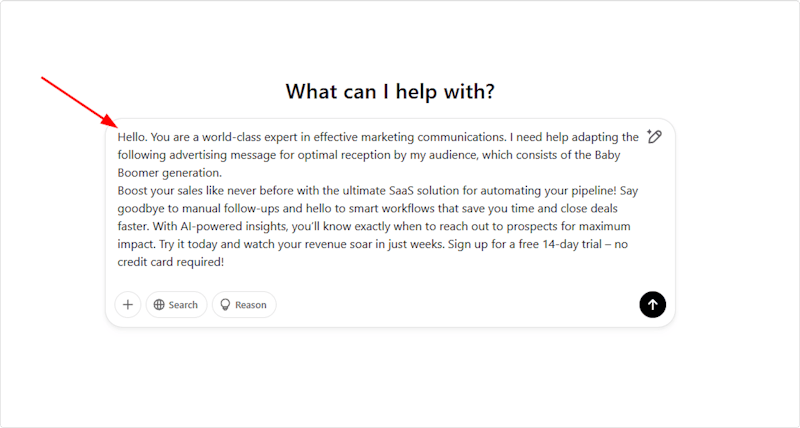
Task: Enable the Reason mode button
Action: (243, 305)
